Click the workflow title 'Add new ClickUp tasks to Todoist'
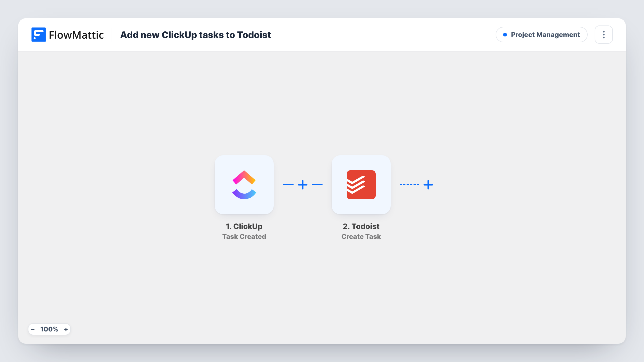The height and width of the screenshot is (362, 644). (196, 35)
